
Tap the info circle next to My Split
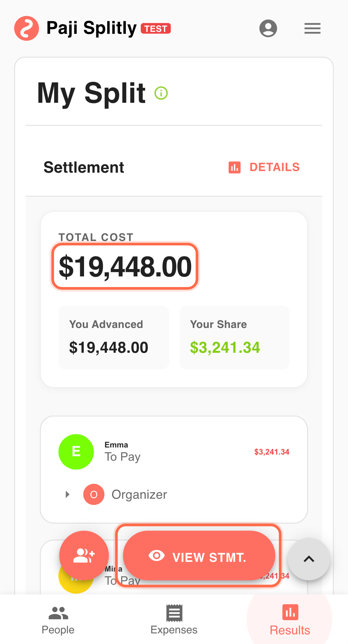tap(161, 93)
